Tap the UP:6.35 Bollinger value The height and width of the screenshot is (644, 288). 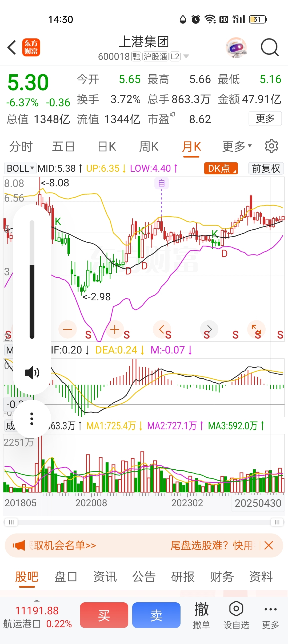tap(106, 168)
